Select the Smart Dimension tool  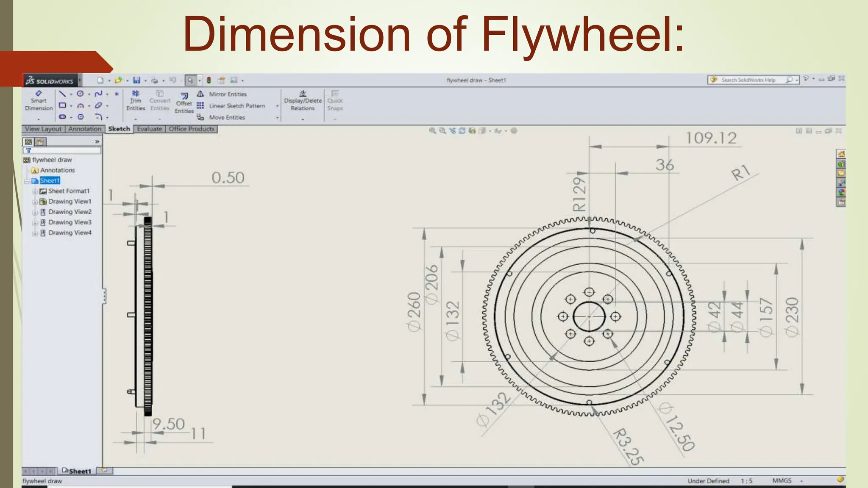pos(39,101)
